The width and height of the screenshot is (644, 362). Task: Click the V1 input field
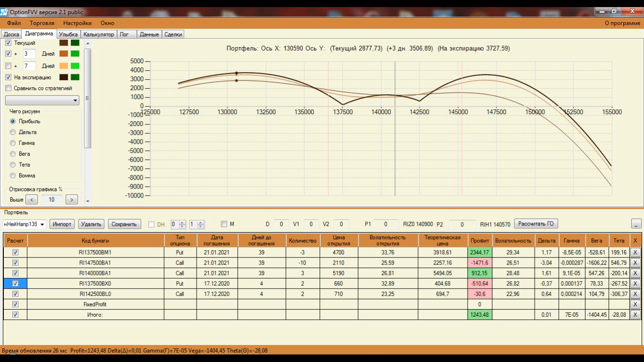coord(312,224)
